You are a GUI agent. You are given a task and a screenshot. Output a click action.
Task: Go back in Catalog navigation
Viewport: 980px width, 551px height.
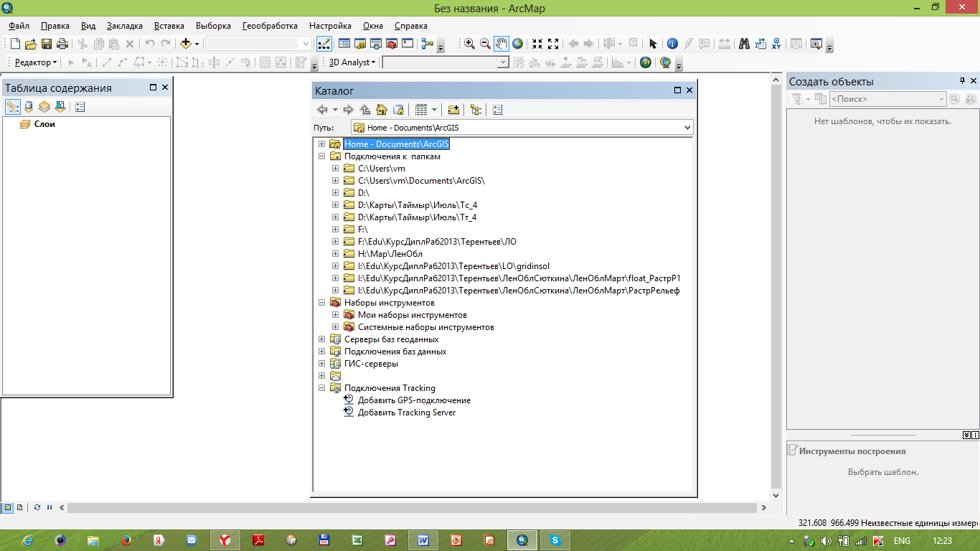tap(323, 110)
